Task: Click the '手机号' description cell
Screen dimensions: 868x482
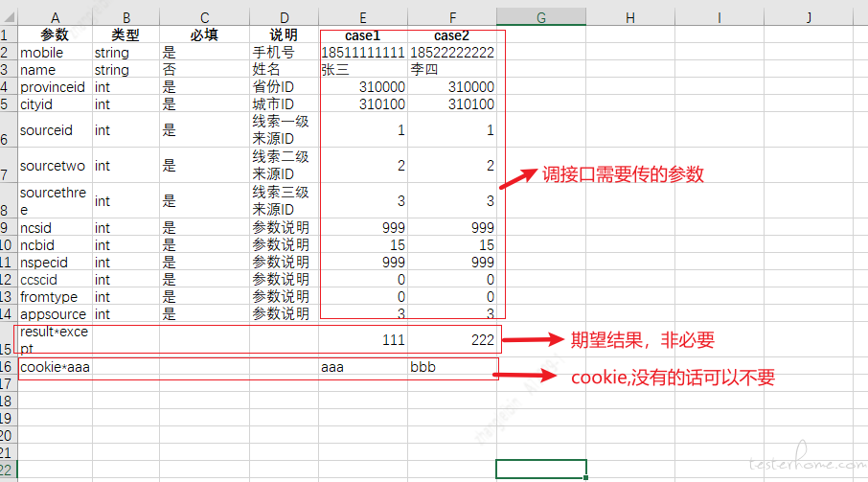Action: [x=284, y=52]
